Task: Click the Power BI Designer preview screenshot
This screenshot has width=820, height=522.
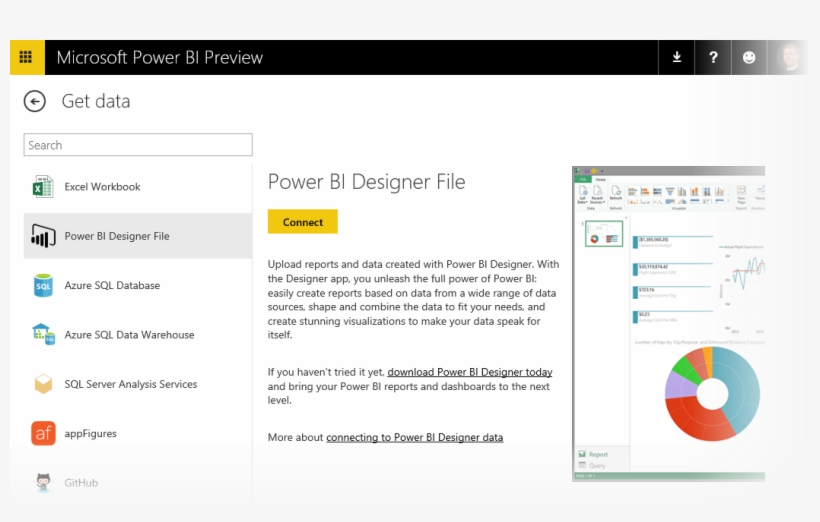Action: (668, 324)
